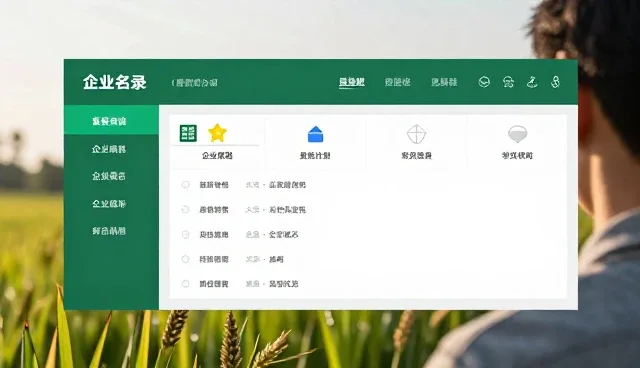The image size is (640, 368).
Task: Open the fourth list row's title text
Action: [214, 259]
